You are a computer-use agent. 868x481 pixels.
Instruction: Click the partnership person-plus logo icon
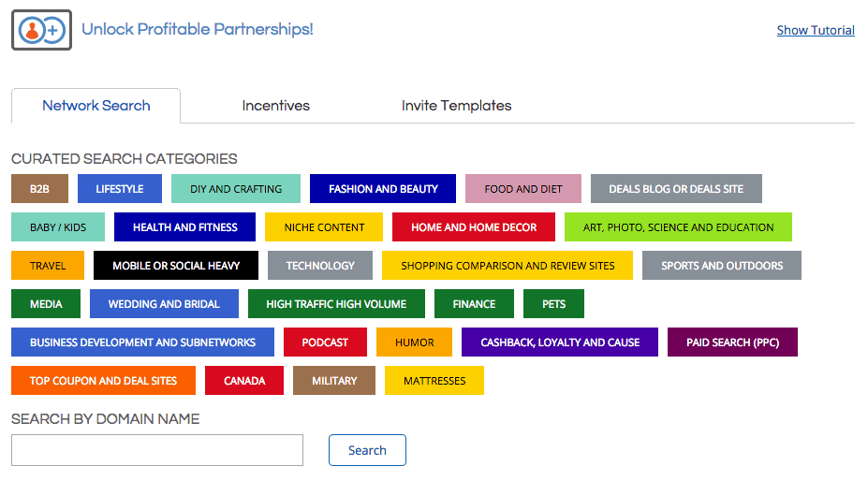pyautogui.click(x=41, y=30)
